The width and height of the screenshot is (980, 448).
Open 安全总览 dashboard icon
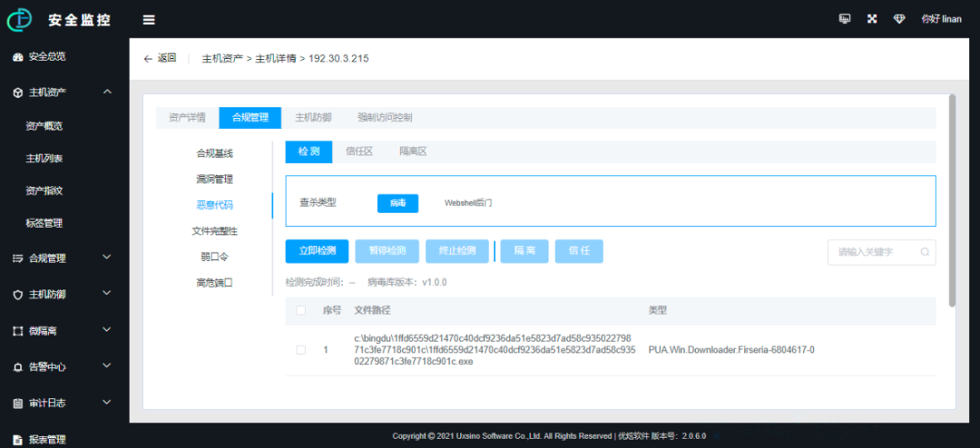18,57
